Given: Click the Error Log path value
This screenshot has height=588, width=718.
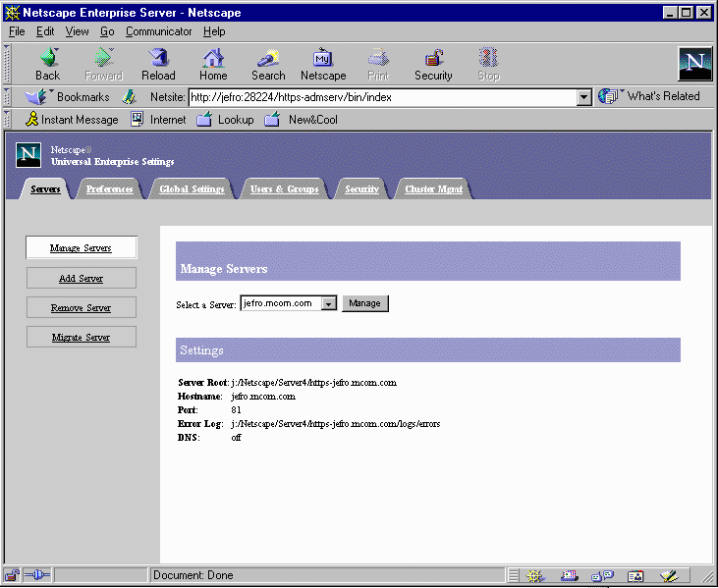Looking at the screenshot, I should [336, 424].
